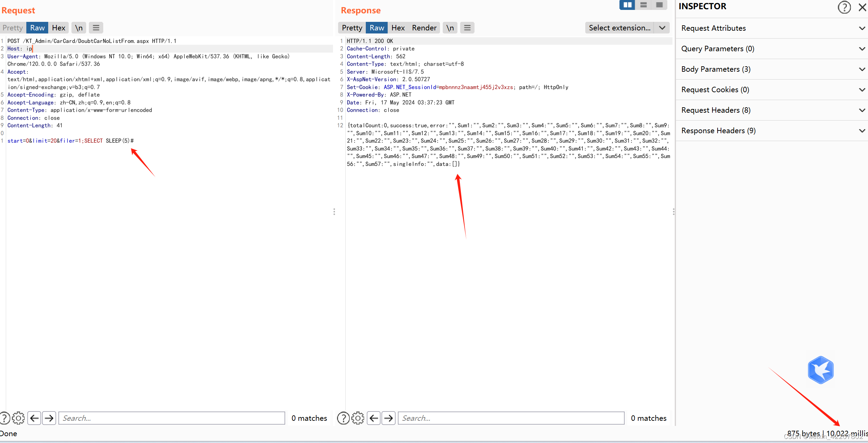The image size is (868, 443).
Task: Click the blue bird floating icon
Action: tap(820, 370)
